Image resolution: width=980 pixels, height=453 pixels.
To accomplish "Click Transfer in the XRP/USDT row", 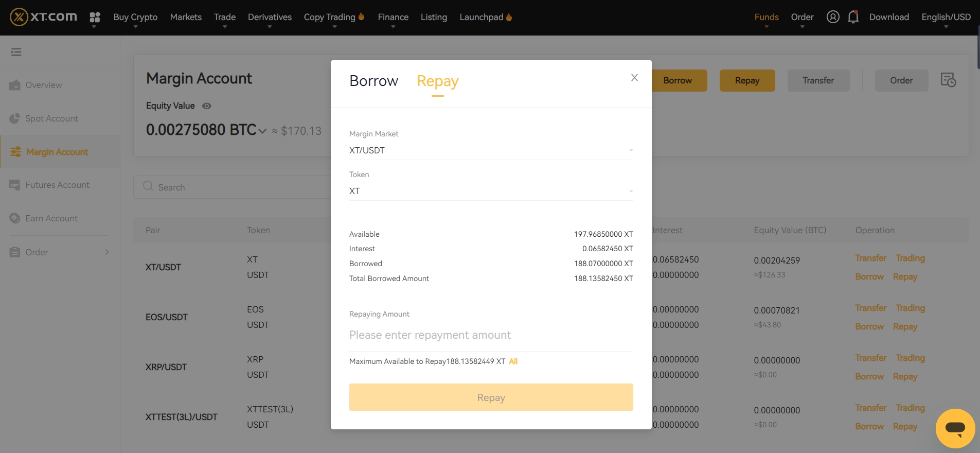I will click(x=870, y=358).
